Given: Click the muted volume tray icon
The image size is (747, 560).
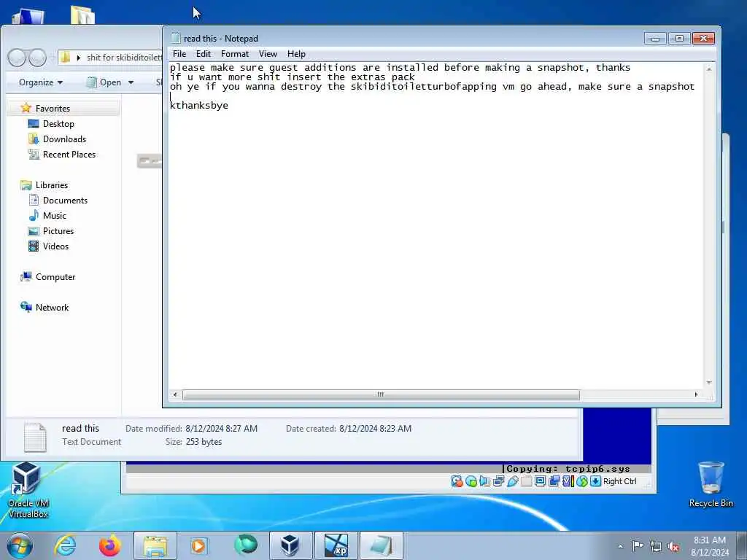Looking at the screenshot, I should click(673, 547).
